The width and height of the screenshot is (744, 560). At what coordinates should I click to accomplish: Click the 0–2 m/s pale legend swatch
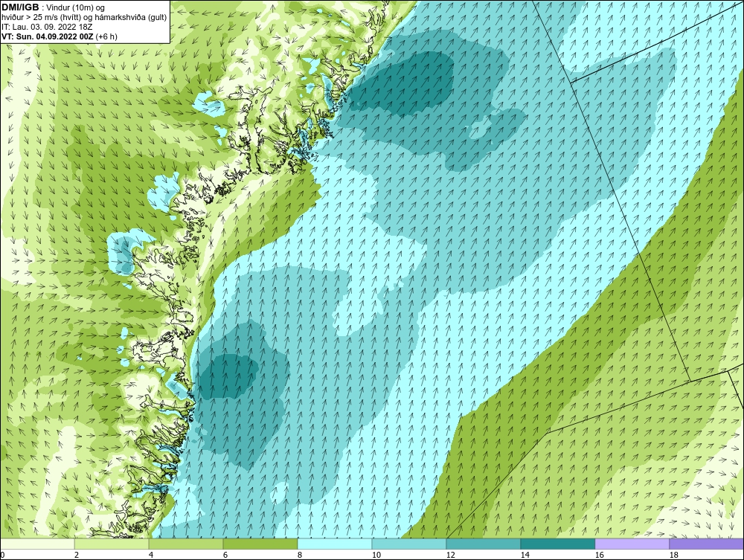click(37, 544)
